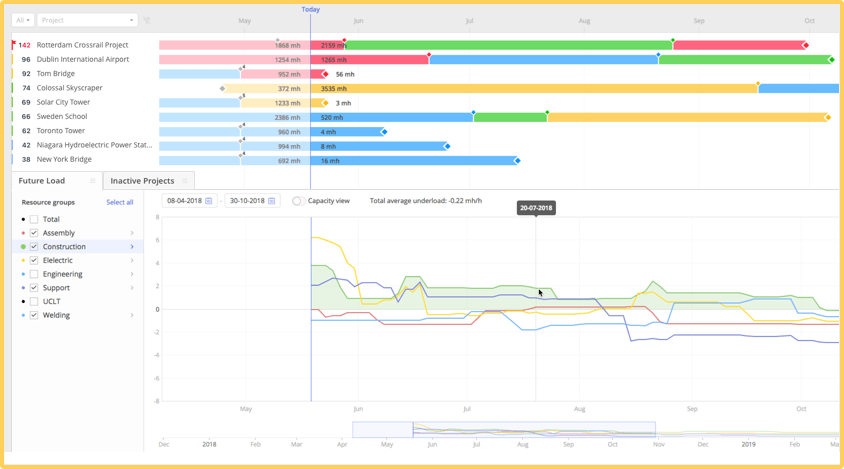Viewport: 844px width, 469px height.
Task: Open the Future Load tab menu icon
Action: 93,181
